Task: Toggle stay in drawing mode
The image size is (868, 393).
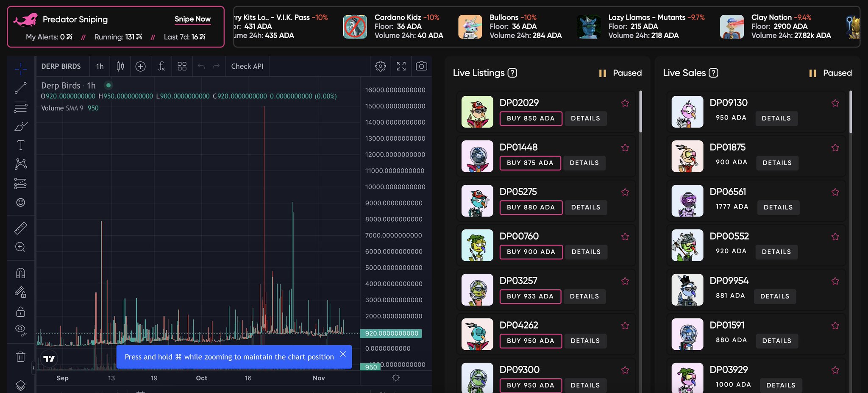Action: 20,292
